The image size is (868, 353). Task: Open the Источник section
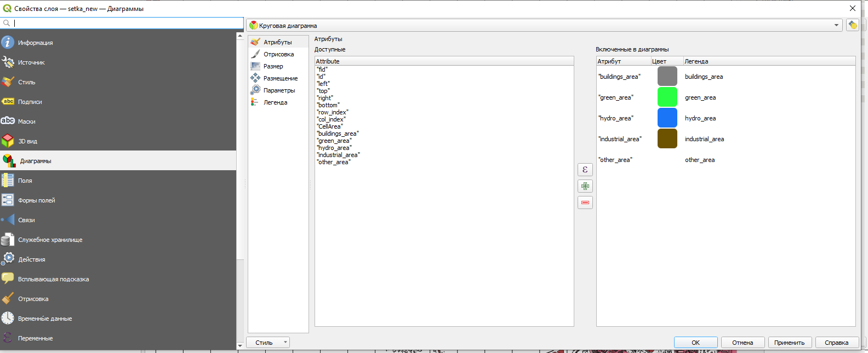31,62
